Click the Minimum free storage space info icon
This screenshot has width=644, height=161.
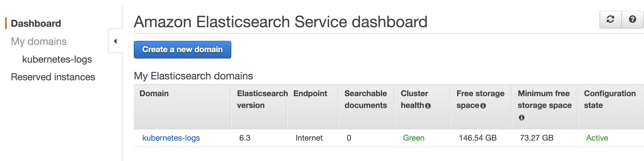click(x=522, y=117)
